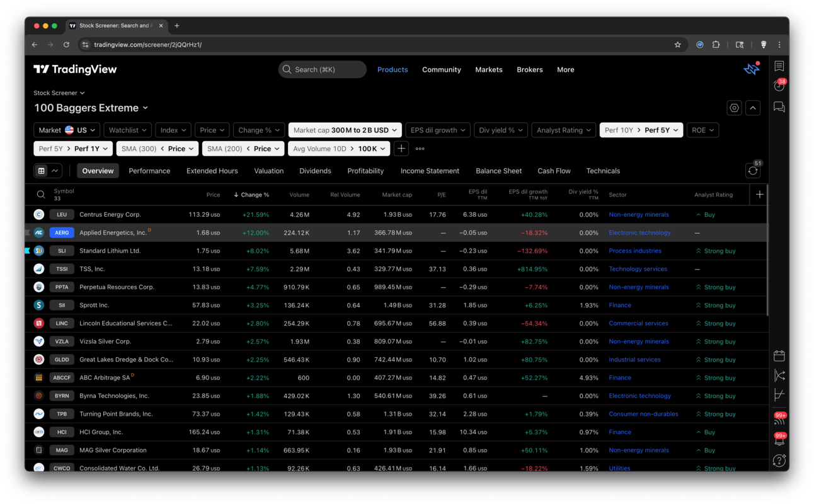Image resolution: width=814 pixels, height=504 pixels.
Task: Switch to the Performance tab
Action: [x=149, y=171]
